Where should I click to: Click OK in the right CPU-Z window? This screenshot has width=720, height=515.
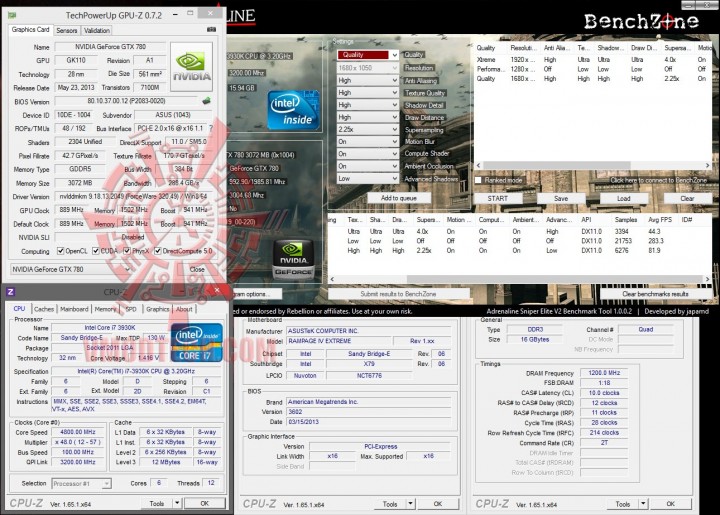670,504
